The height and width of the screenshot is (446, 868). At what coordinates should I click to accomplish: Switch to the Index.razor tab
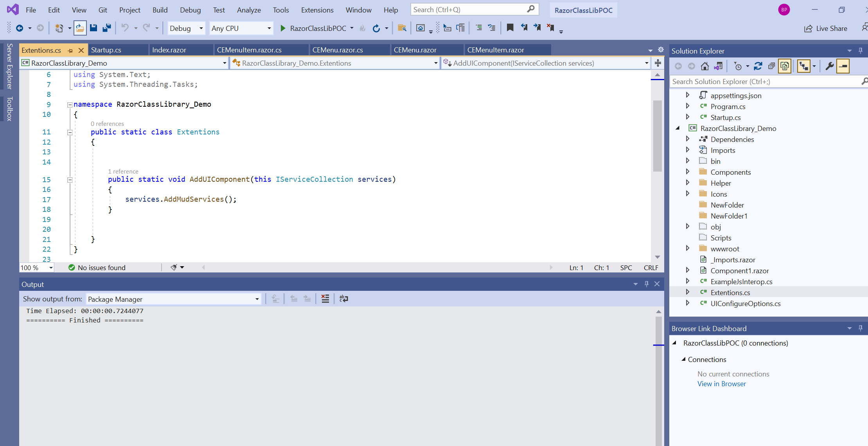point(169,50)
